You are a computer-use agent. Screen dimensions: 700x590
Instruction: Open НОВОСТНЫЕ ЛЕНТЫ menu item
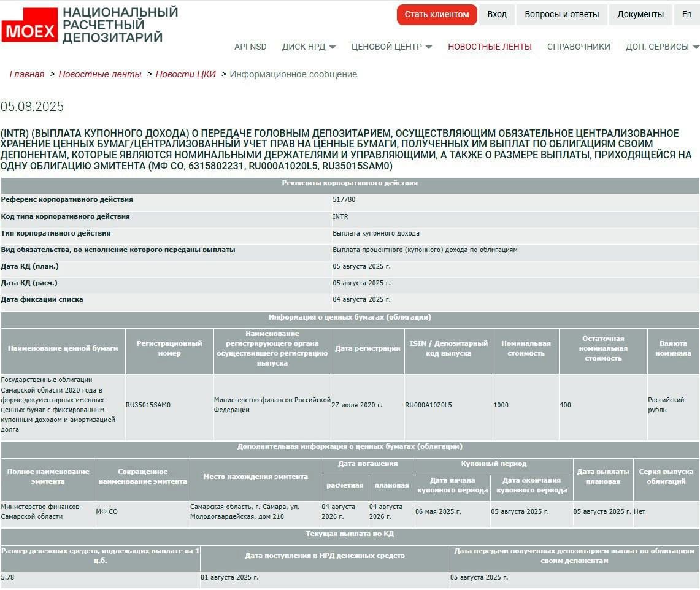(x=490, y=47)
